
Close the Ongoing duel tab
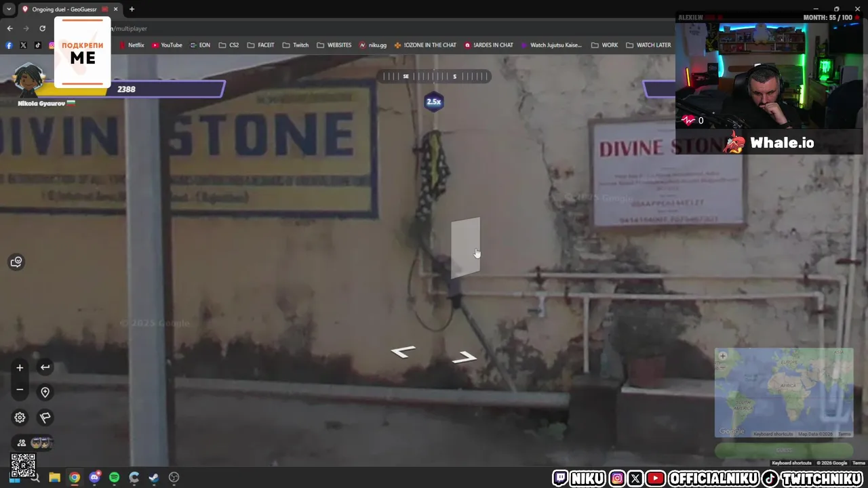tap(115, 9)
